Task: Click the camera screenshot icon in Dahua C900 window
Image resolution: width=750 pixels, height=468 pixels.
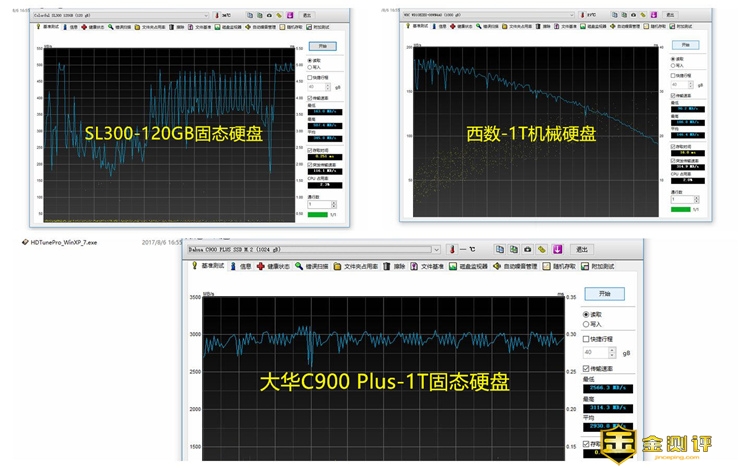Action: 526,249
